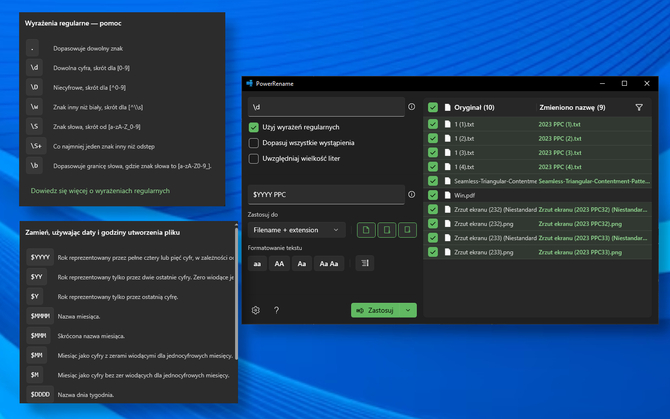This screenshot has width=670, height=419.
Task: Click the search field containing \d
Action: click(326, 107)
